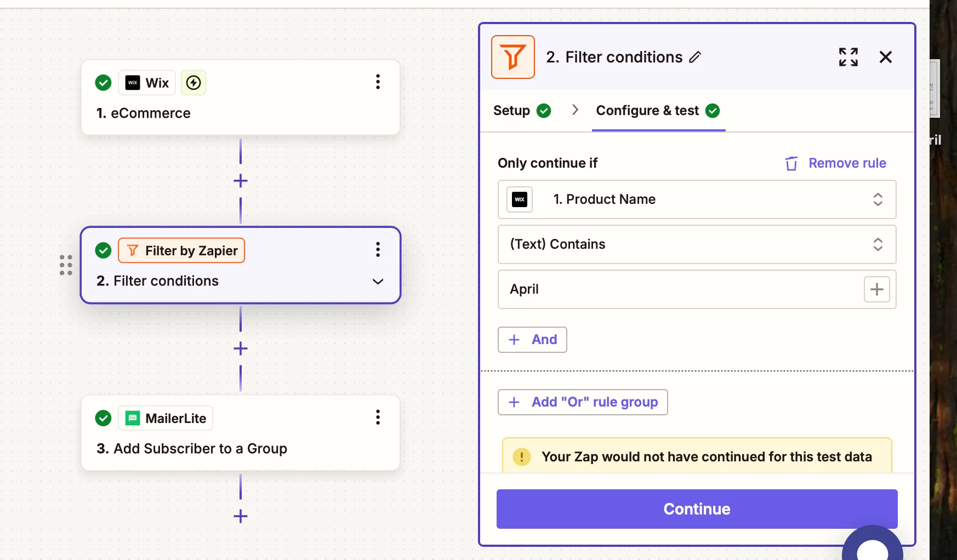
Task: Click the "Only continue if" heading
Action: (548, 163)
